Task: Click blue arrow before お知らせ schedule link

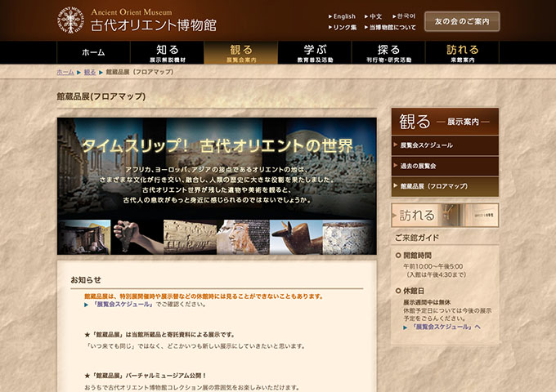Action: click(86, 305)
